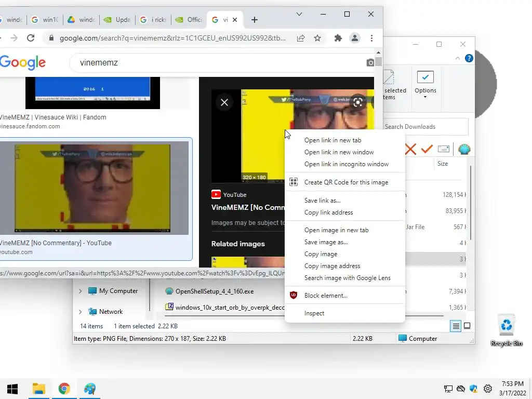Open Recycle Bin desktop icon
The height and width of the screenshot is (399, 532).
tap(506, 330)
